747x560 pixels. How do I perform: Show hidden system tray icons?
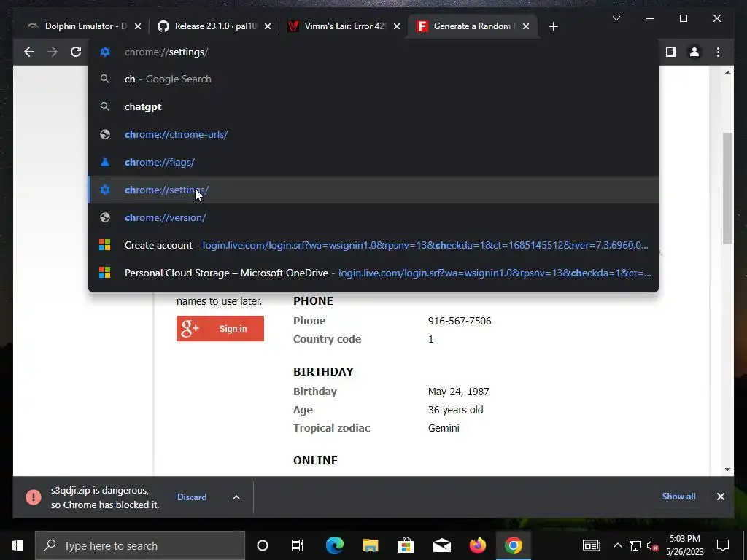617,545
